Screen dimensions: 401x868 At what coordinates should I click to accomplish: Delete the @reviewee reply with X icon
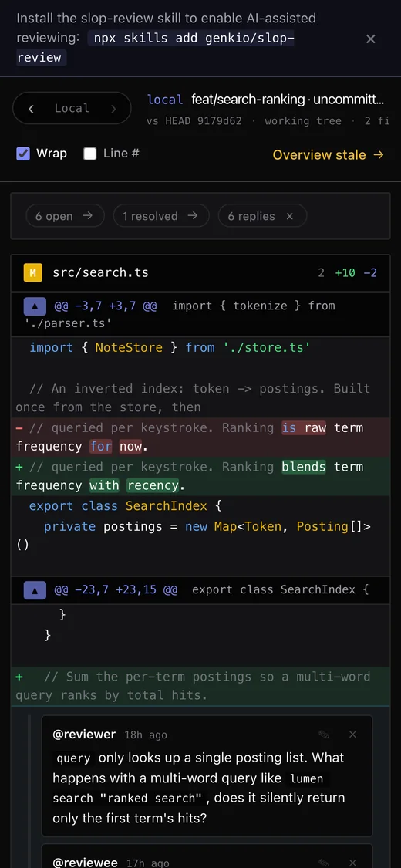353,862
